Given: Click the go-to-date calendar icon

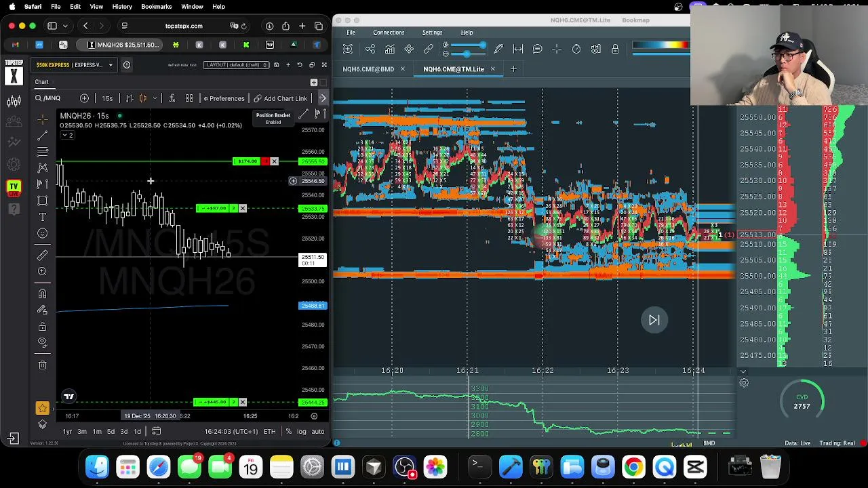Looking at the screenshot, I should (156, 432).
